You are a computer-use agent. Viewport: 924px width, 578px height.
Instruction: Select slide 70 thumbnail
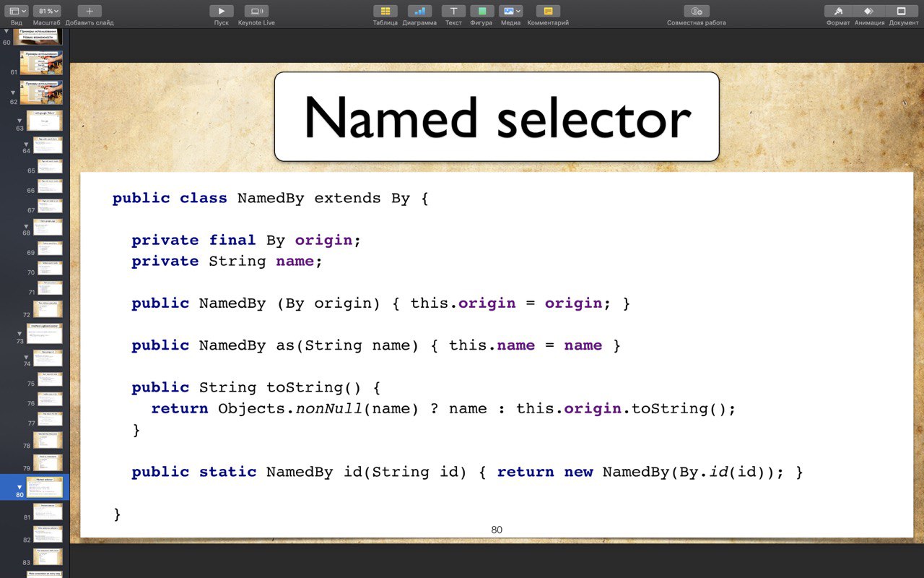pyautogui.click(x=50, y=268)
